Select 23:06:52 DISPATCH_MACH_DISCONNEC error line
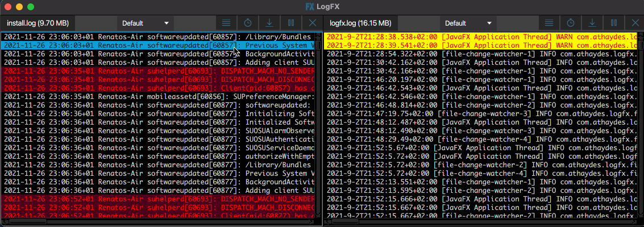 pos(158,208)
